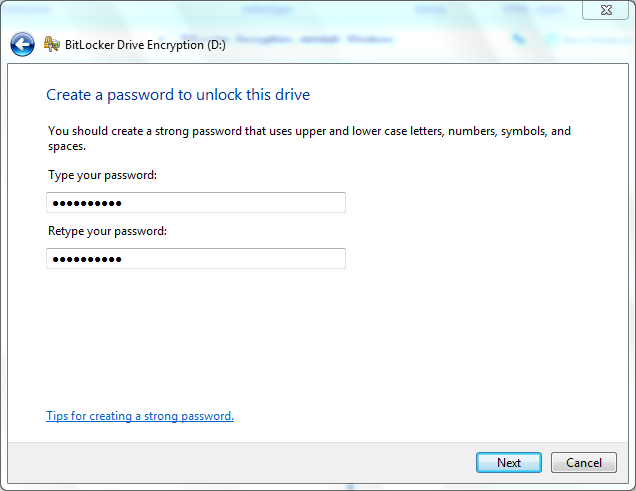This screenshot has width=636, height=491.
Task: Click the BitLocker Drive Encryption (D:) title text
Action: (145, 45)
